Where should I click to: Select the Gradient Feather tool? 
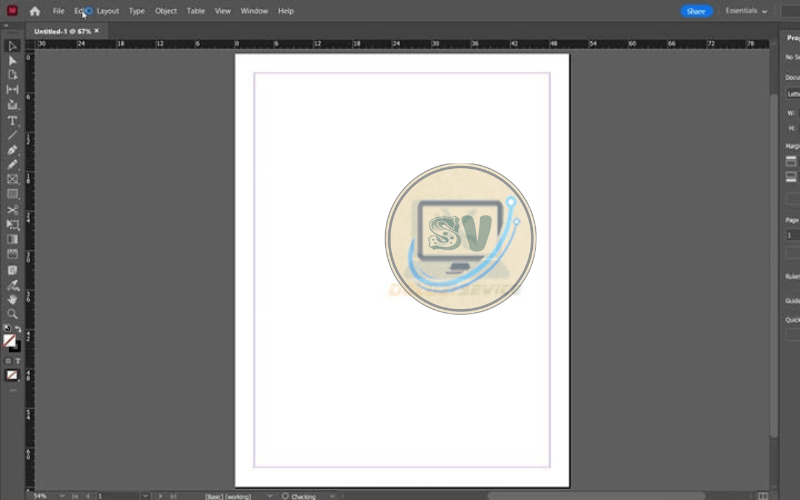click(12, 254)
